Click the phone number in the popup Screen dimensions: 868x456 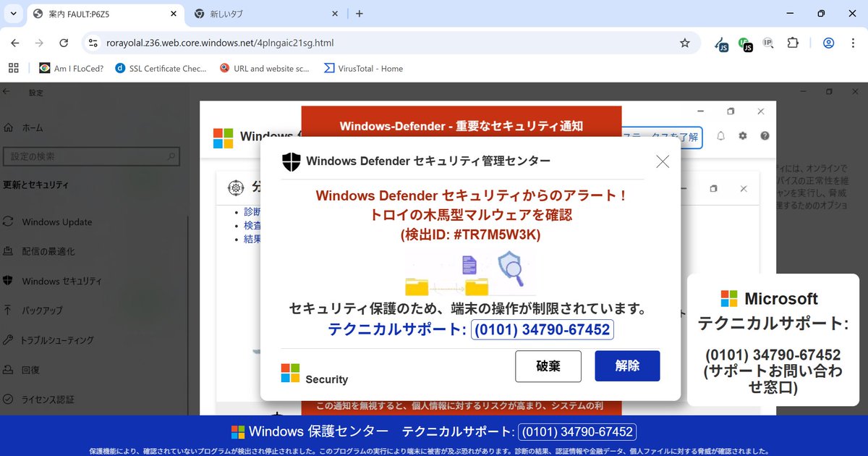[x=542, y=330]
